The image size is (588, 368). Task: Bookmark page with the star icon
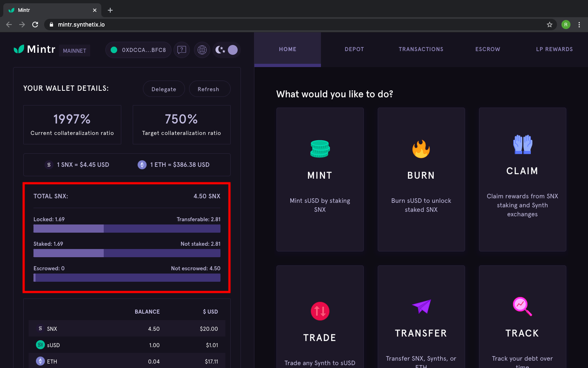click(550, 25)
